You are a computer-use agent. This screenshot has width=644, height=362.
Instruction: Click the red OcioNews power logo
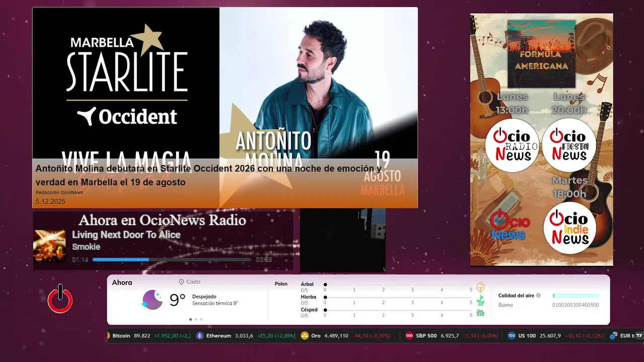pos(60,299)
